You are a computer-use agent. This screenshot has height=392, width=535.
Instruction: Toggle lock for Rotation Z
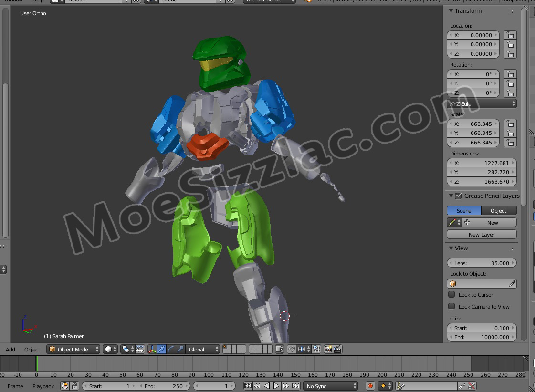click(510, 93)
